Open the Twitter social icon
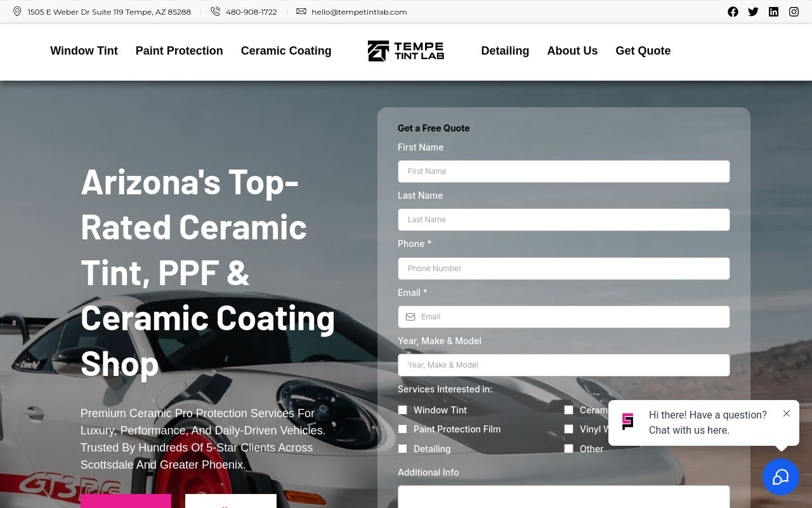The height and width of the screenshot is (508, 812). [753, 11]
